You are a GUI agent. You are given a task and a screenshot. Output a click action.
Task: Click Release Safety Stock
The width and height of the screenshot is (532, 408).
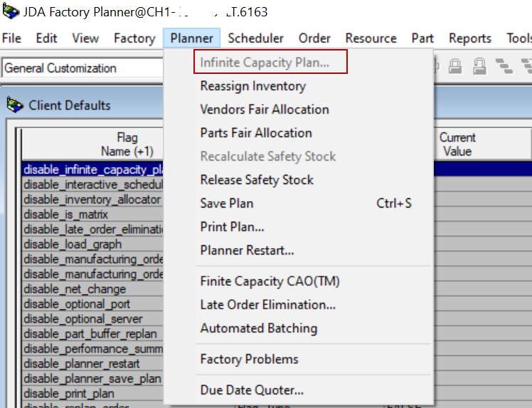click(x=256, y=180)
